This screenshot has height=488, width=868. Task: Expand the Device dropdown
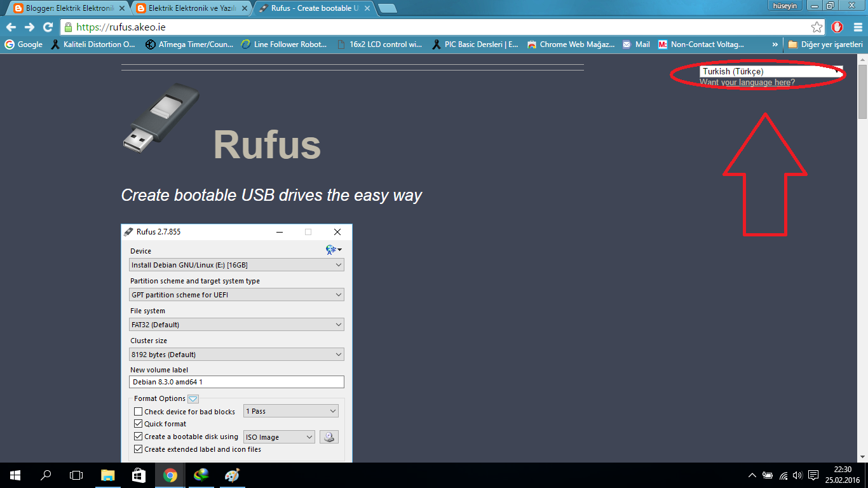(236, 265)
